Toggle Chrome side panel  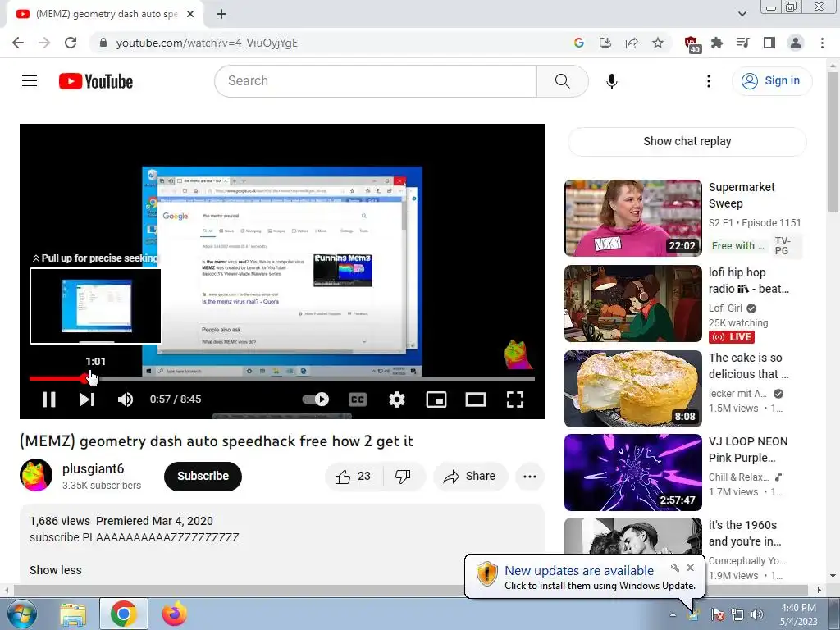coord(769,43)
